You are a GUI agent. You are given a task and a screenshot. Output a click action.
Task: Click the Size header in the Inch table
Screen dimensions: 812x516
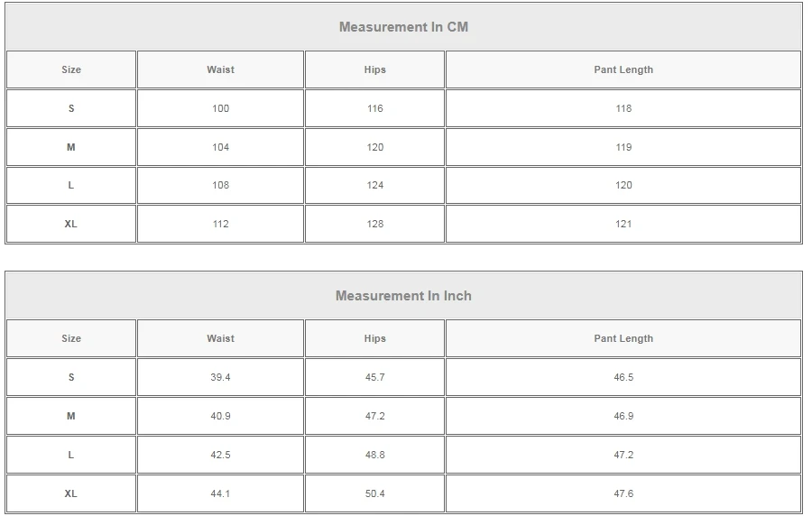(71, 339)
